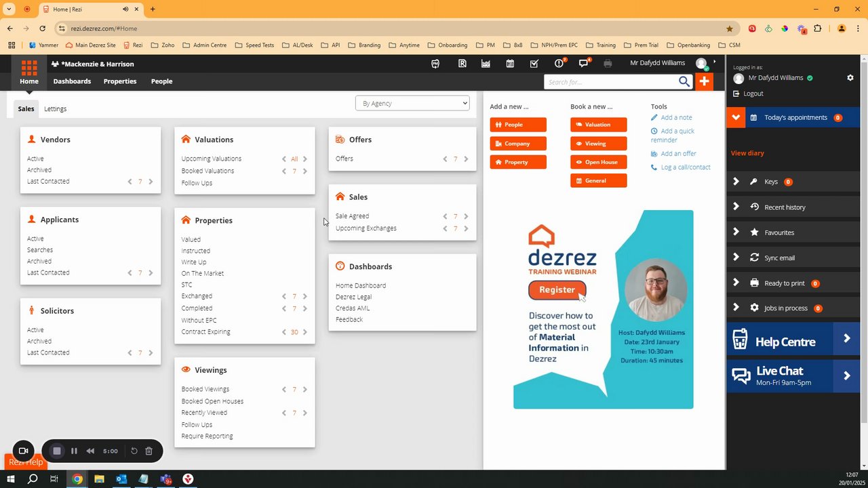Screen dimensions: 868x488
Task: Book a new Open House
Action: tap(598, 162)
